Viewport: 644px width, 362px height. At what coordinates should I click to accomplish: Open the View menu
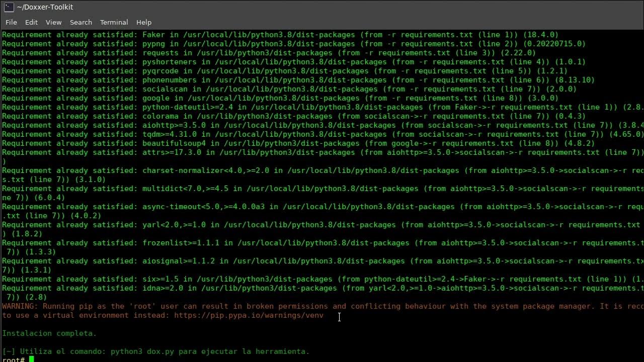coord(53,22)
